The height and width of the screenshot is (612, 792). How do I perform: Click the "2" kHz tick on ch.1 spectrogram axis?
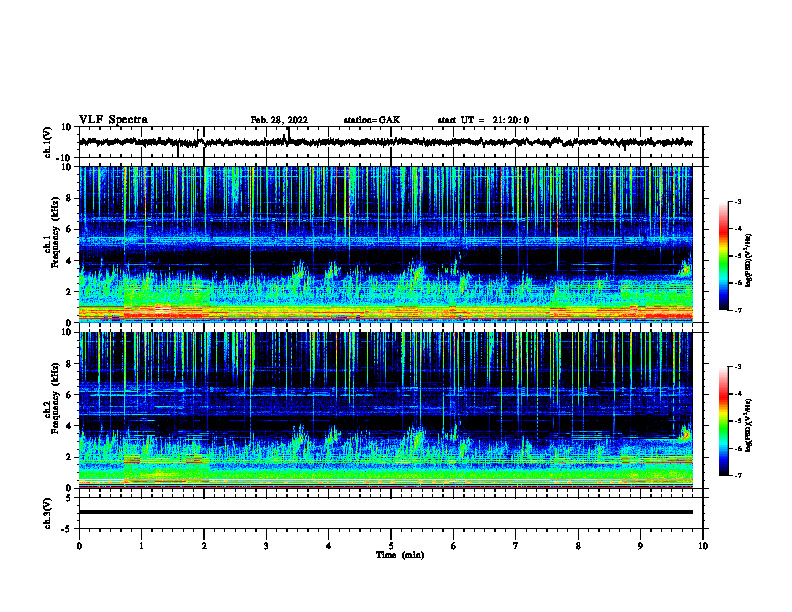point(70,292)
